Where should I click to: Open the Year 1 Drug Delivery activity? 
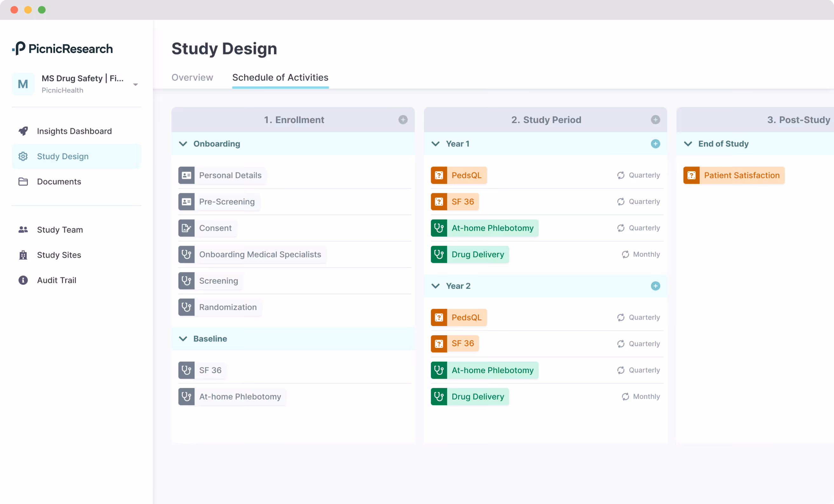pyautogui.click(x=470, y=254)
